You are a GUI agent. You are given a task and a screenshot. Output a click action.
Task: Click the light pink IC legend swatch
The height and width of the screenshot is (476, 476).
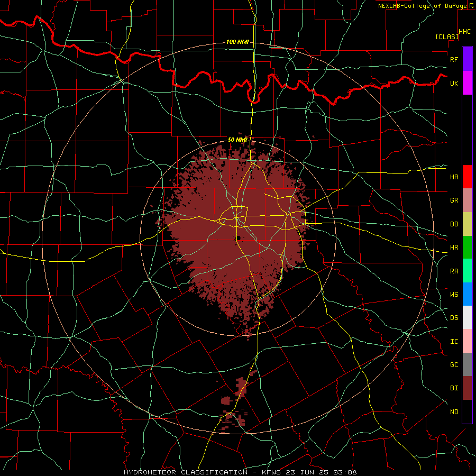pos(467,341)
